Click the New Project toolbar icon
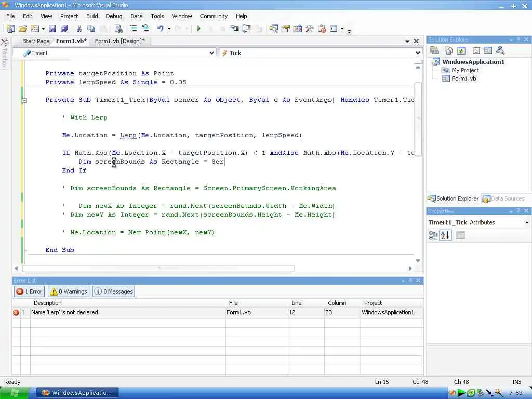Screen dimensions: 532x399 (x=11, y=29)
